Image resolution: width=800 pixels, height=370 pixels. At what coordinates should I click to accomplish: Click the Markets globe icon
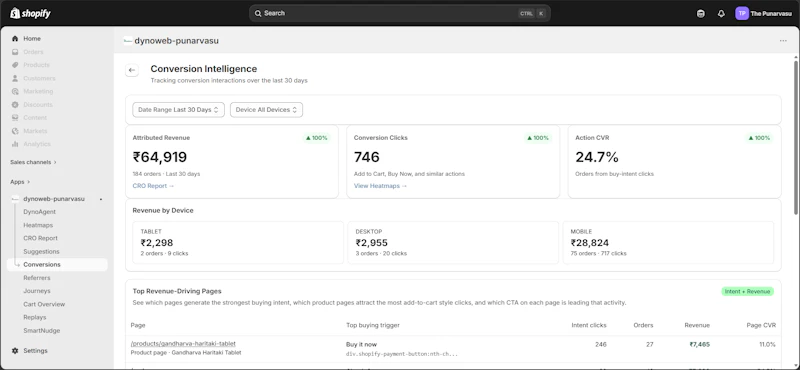15,131
